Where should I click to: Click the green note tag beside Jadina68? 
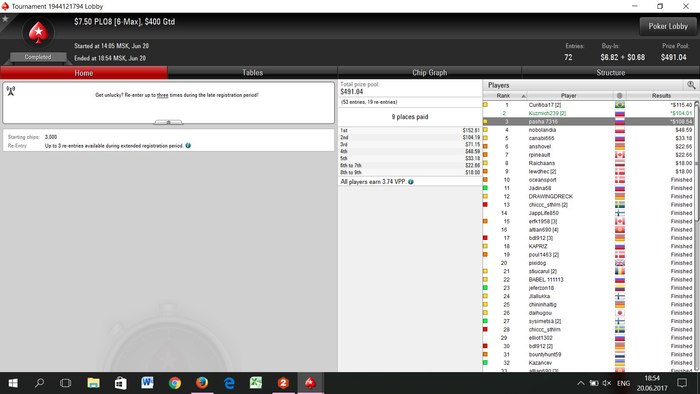(x=485, y=188)
